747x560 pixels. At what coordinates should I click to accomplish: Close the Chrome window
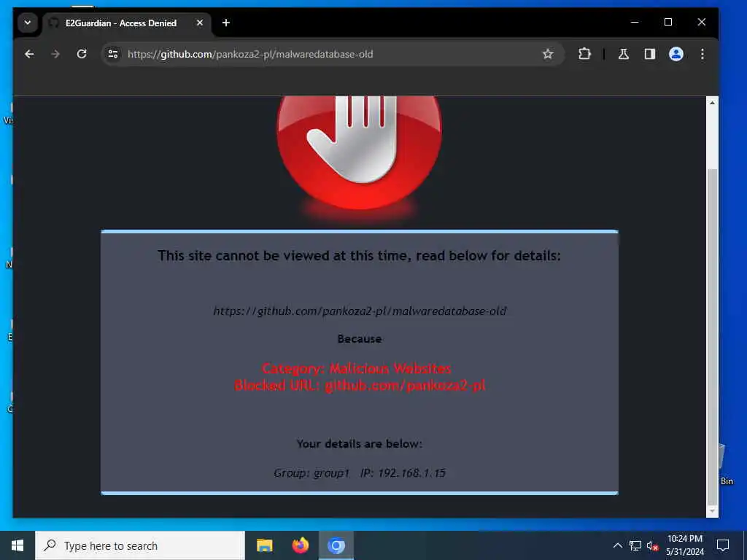click(701, 22)
